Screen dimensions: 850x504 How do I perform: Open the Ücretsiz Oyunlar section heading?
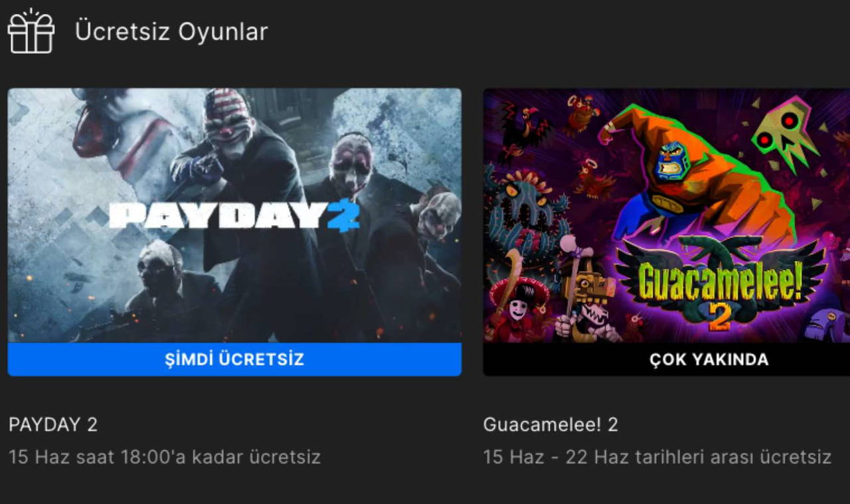[x=171, y=32]
